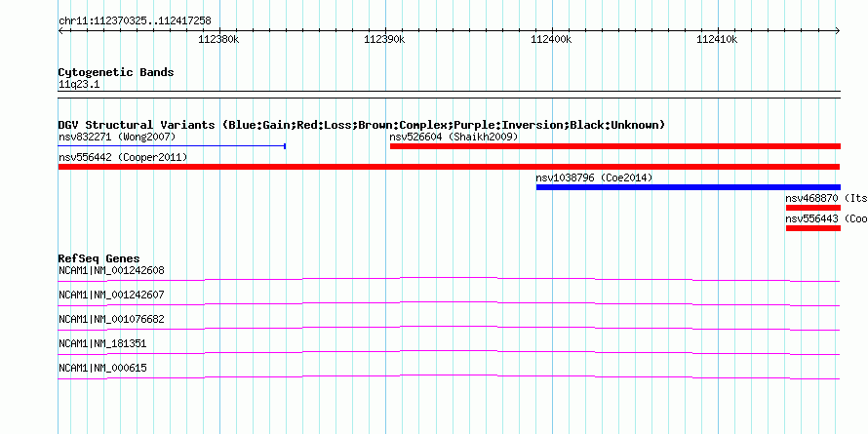This screenshot has height=434, width=868.
Task: Click the thin blue nsv832271 gain bar
Action: [172, 146]
